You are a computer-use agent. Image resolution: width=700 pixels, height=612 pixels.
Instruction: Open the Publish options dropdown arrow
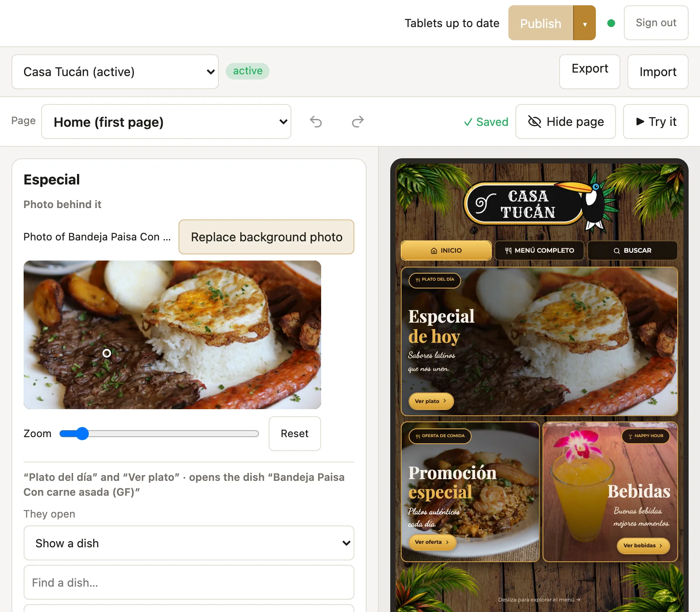coord(585,23)
